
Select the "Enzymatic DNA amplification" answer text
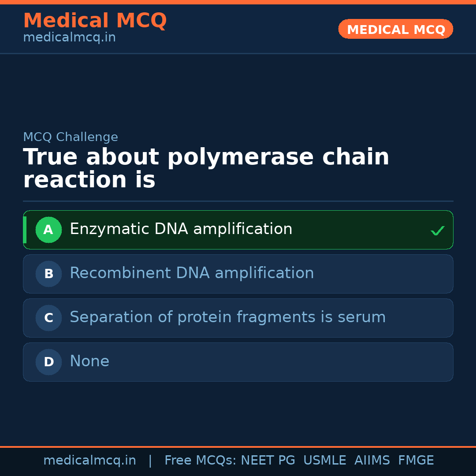click(x=181, y=229)
